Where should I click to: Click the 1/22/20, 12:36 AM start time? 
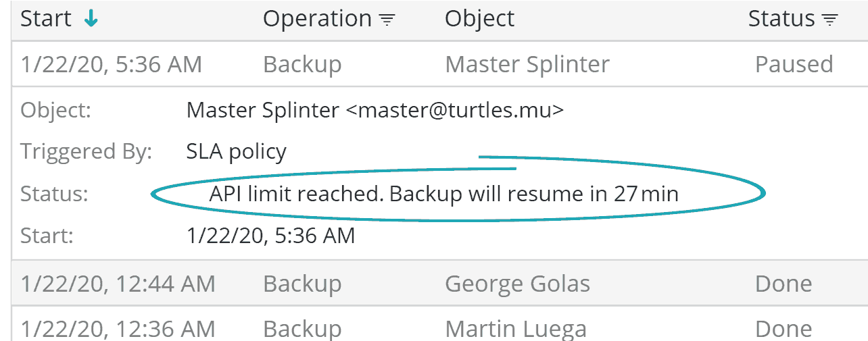[x=118, y=328]
